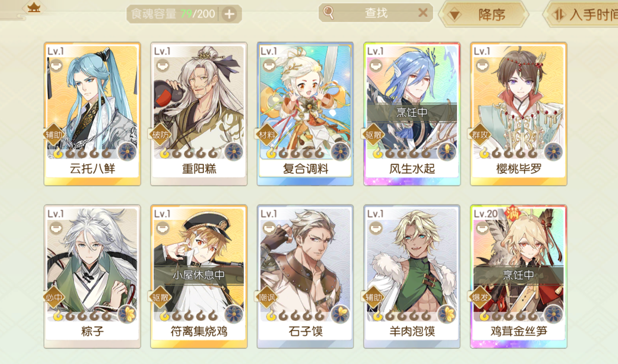The width and height of the screenshot is (618, 364).
Task: Click the plus icon beside 食魂容量
Action: pos(229,14)
